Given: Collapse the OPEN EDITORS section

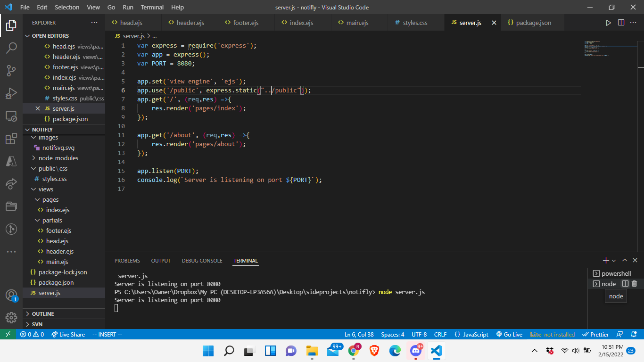Looking at the screenshot, I should tap(27, 36).
